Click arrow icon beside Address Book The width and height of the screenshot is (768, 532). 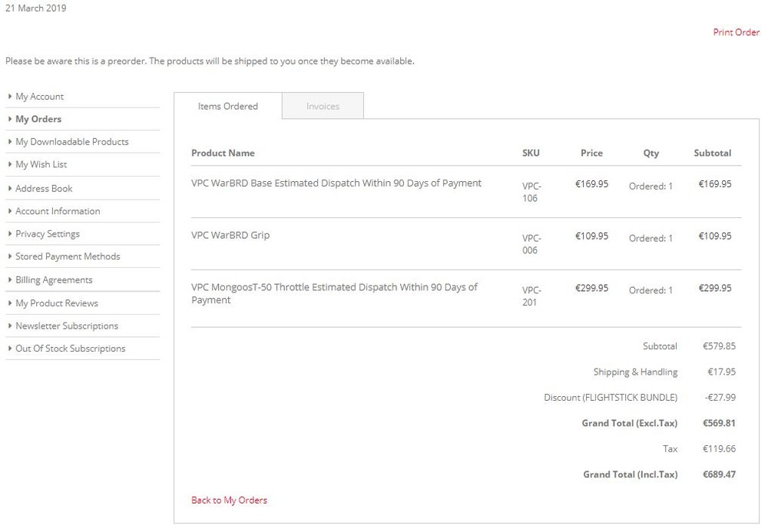pos(10,189)
